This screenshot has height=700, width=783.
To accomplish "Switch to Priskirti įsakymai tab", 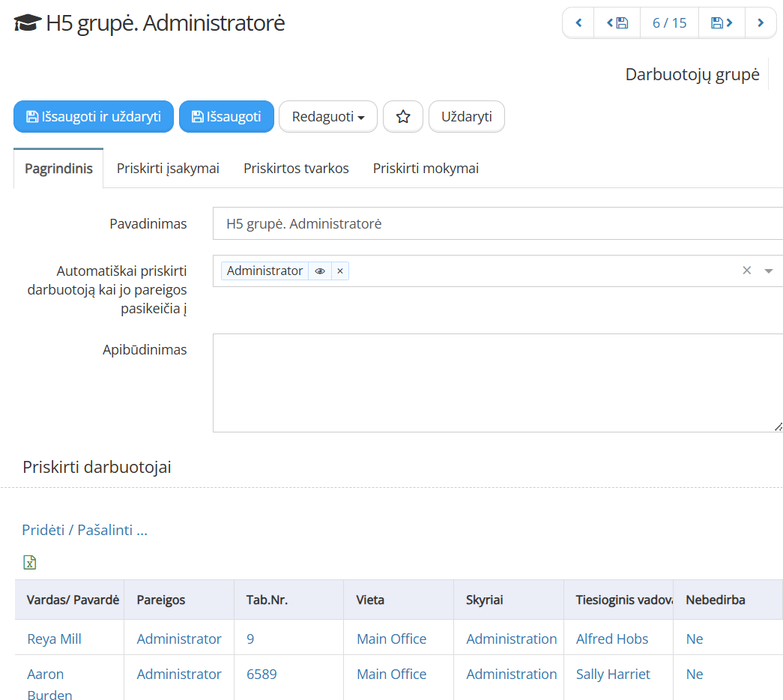I will click(168, 169).
